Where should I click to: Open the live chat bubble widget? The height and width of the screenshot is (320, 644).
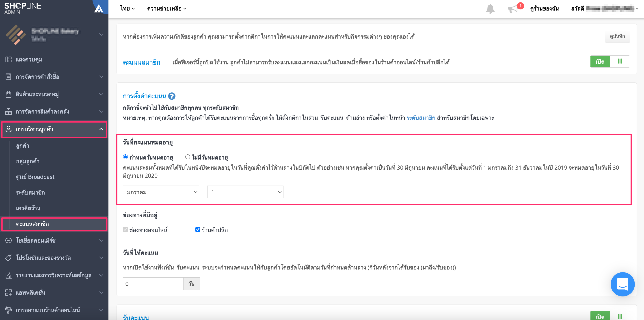622,284
